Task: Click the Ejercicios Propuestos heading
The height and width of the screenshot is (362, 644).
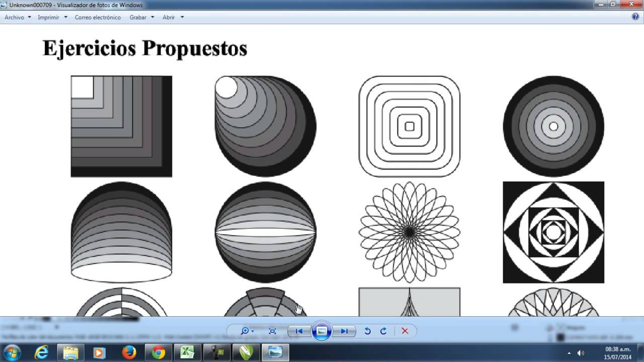Action: click(145, 48)
